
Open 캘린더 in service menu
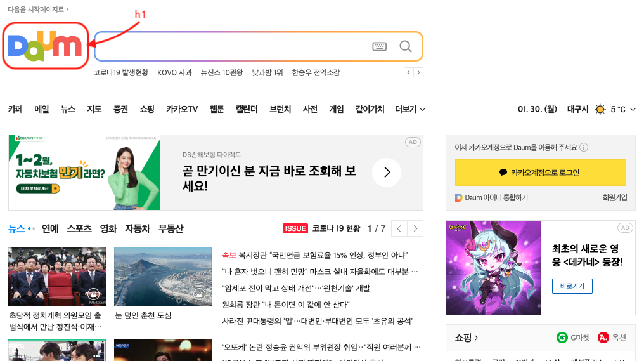pyautogui.click(x=247, y=109)
